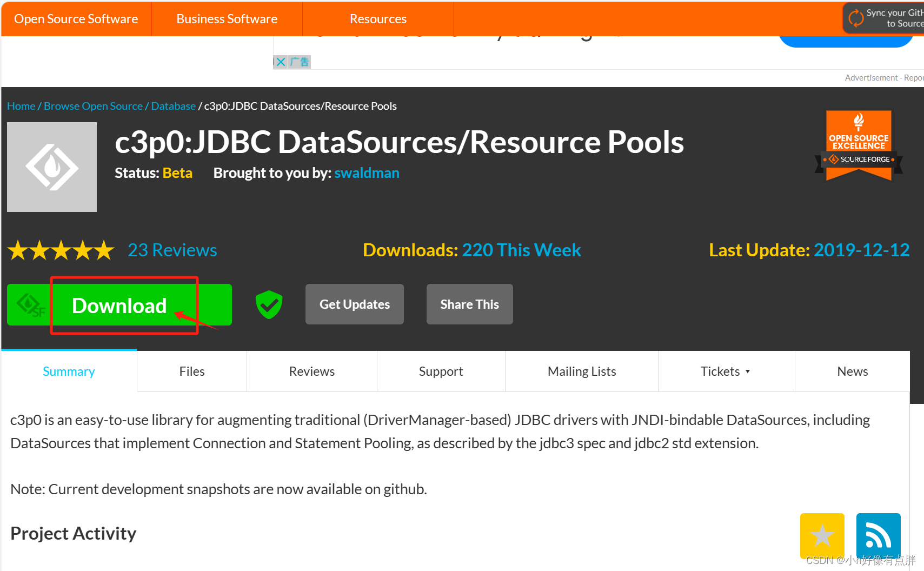Viewport: 924px width, 571px height.
Task: Click the Beta status label
Action: pyautogui.click(x=177, y=173)
